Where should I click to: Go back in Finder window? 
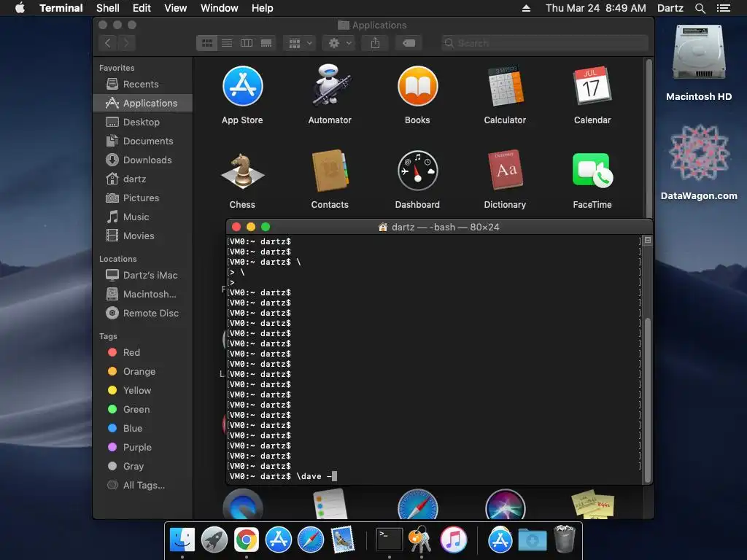tap(108, 43)
